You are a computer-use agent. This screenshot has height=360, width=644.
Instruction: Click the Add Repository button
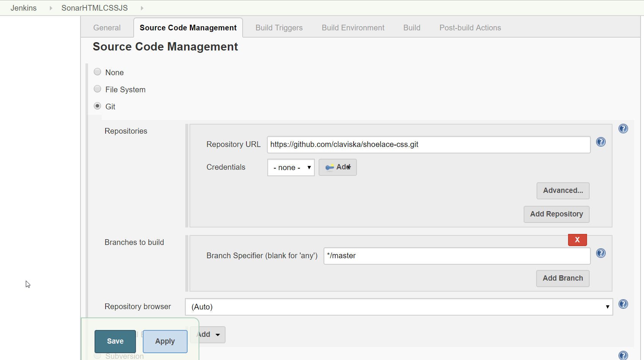tap(557, 214)
